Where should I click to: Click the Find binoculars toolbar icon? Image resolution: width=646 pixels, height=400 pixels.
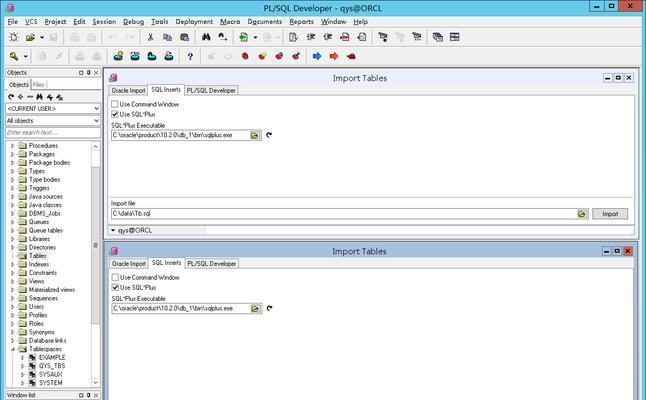pyautogui.click(x=206, y=37)
